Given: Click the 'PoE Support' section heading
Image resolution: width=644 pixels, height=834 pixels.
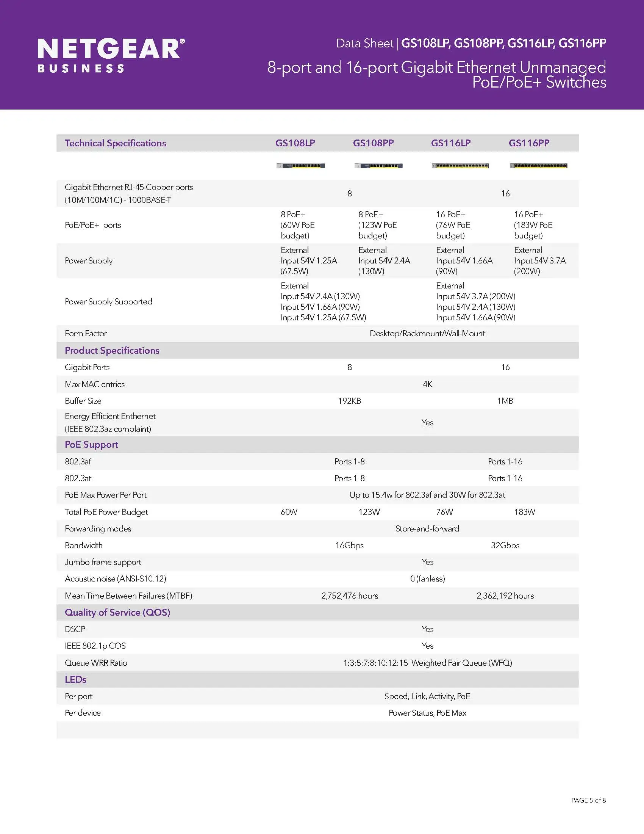Looking at the screenshot, I should pyautogui.click(x=92, y=445).
